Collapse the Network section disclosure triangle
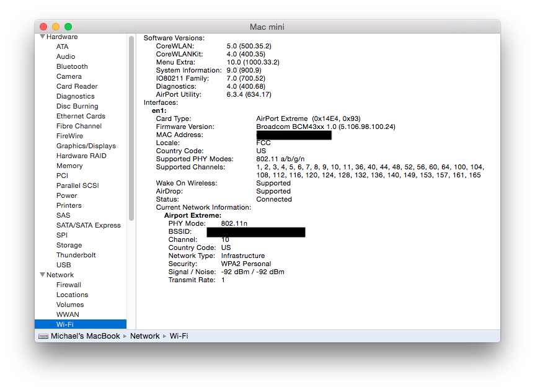The width and height of the screenshot is (535, 392). (42, 275)
